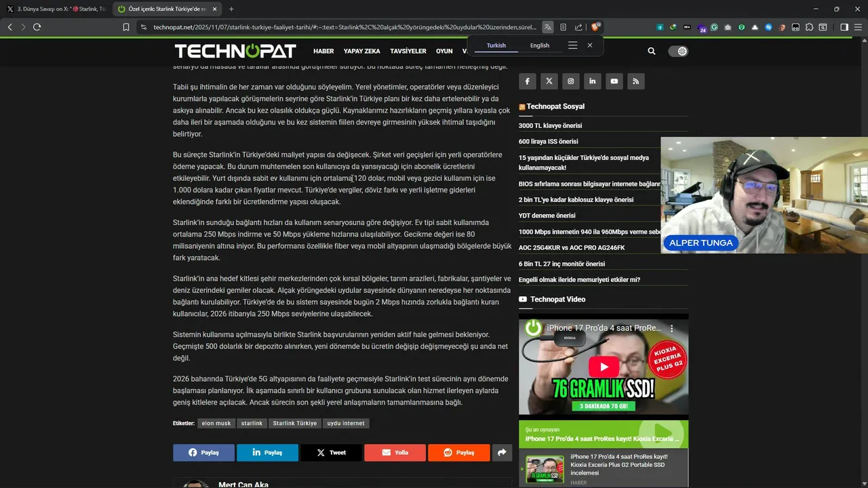Share article on LinkedIn with Paylaş
This screenshot has height=488, width=868.
(267, 453)
